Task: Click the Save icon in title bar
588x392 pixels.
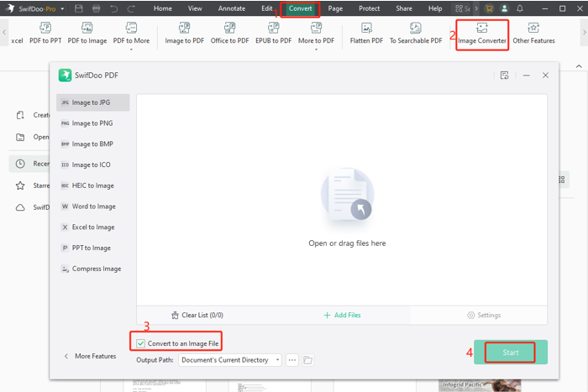Action: (79, 8)
